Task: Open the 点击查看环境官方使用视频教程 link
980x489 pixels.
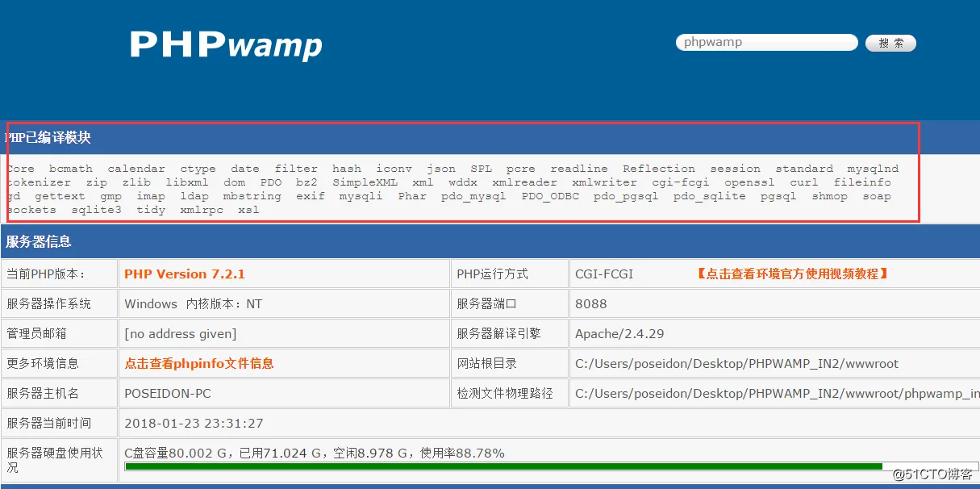Action: pyautogui.click(x=792, y=274)
